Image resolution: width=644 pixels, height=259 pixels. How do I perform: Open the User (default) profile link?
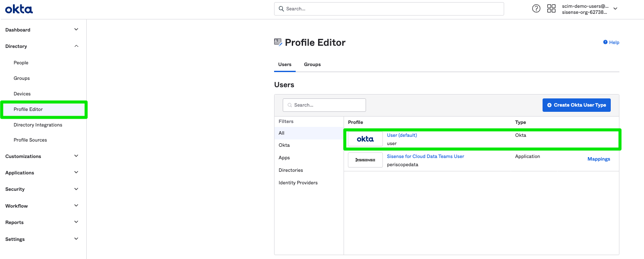tap(402, 135)
